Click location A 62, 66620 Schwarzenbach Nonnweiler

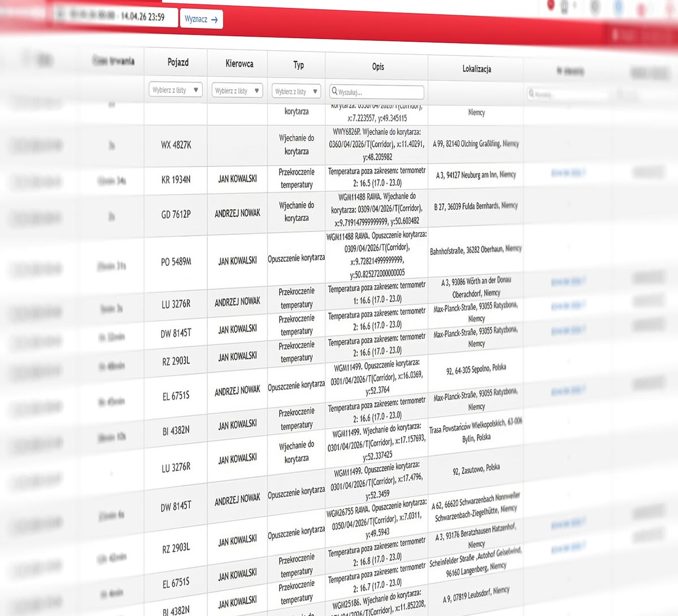[476, 507]
